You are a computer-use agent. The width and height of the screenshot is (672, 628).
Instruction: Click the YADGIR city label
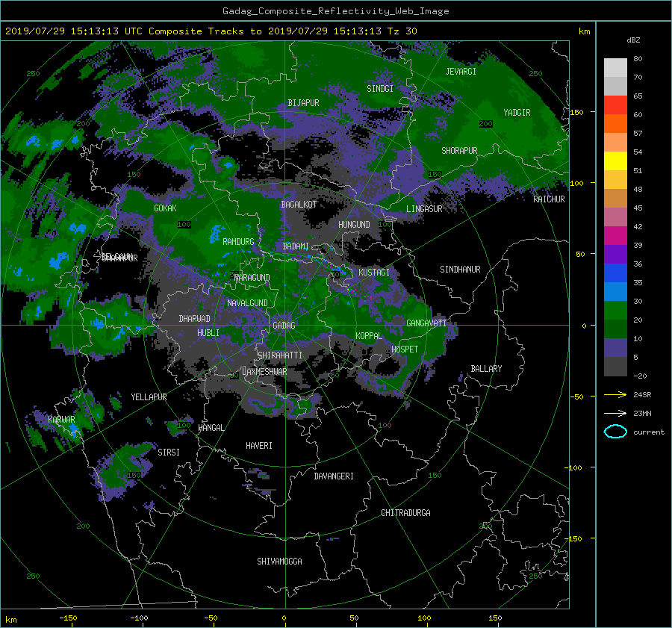[x=517, y=113]
